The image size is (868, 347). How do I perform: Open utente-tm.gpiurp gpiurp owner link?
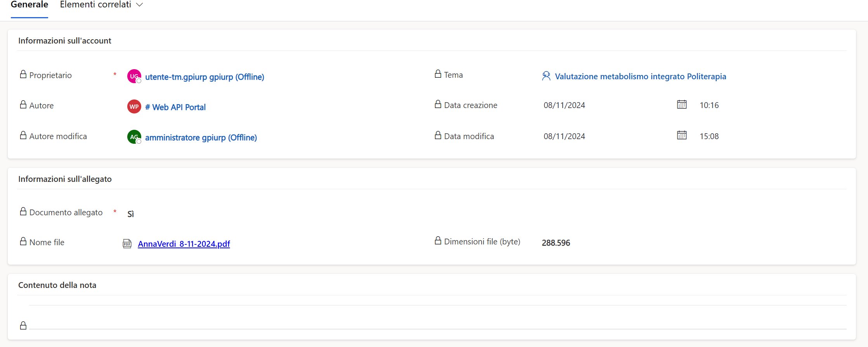[x=204, y=77]
